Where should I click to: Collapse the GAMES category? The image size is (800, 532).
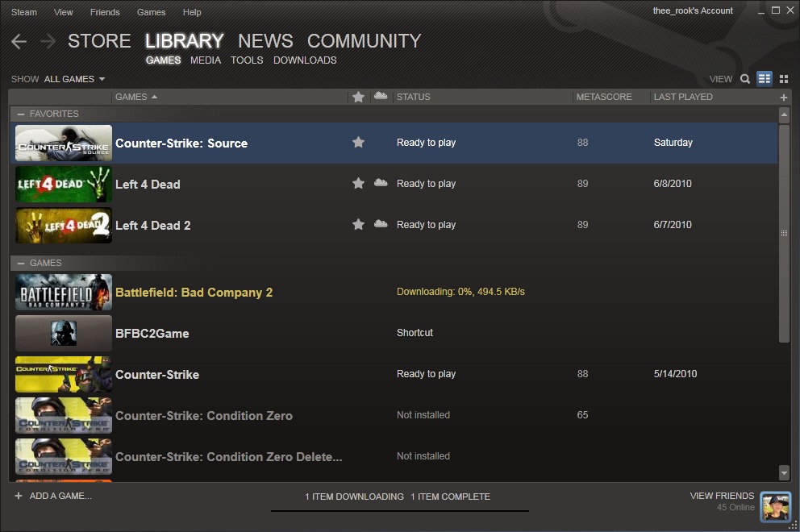(21, 264)
